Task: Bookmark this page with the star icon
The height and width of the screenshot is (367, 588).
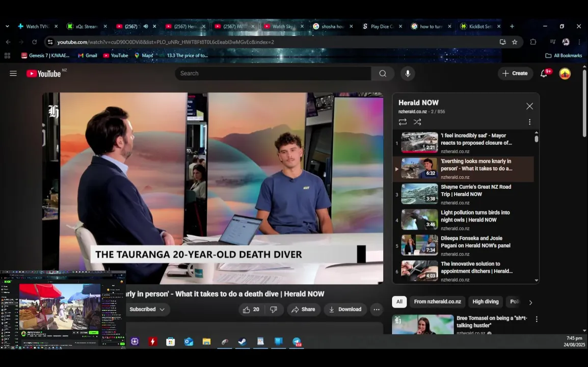Action: [515, 42]
